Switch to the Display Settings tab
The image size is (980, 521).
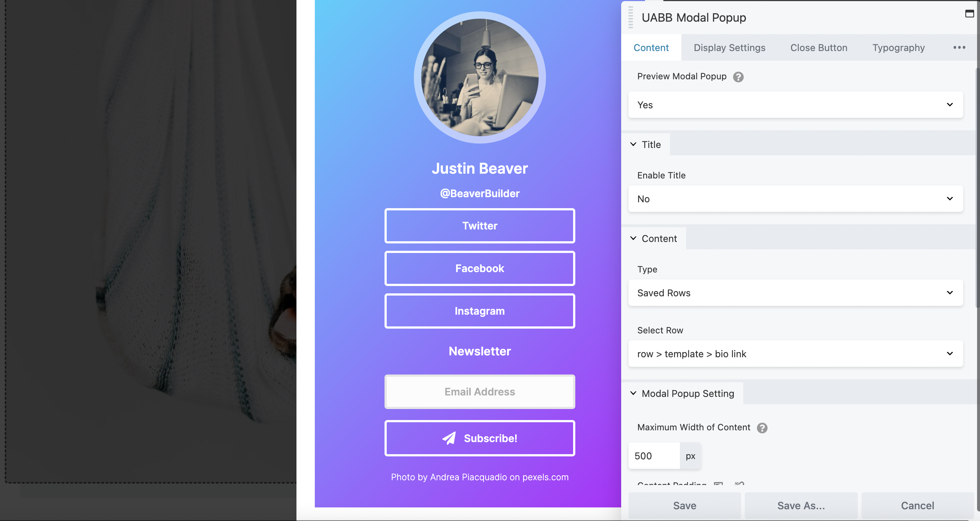coord(729,48)
